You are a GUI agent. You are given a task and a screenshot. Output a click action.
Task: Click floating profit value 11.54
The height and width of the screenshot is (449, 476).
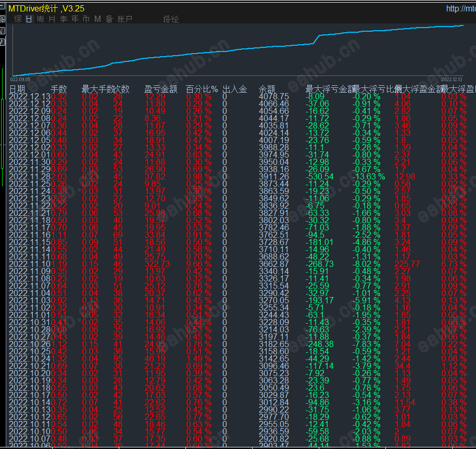coord(405,403)
